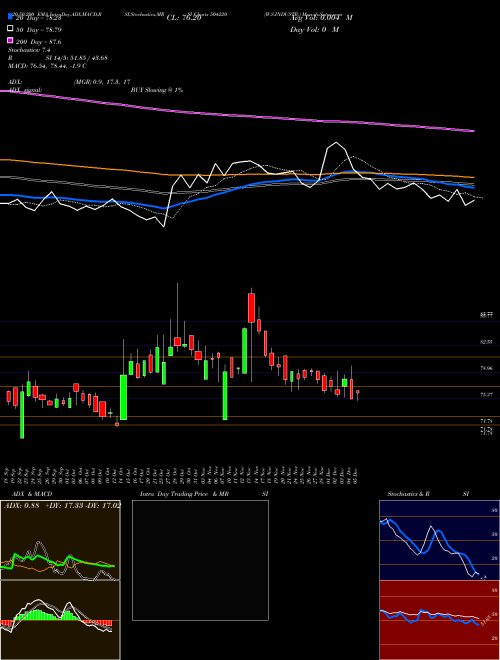This screenshot has height=660, width=500.
Task: Click the 'Day Vol: 0 M' label
Action: point(314,29)
